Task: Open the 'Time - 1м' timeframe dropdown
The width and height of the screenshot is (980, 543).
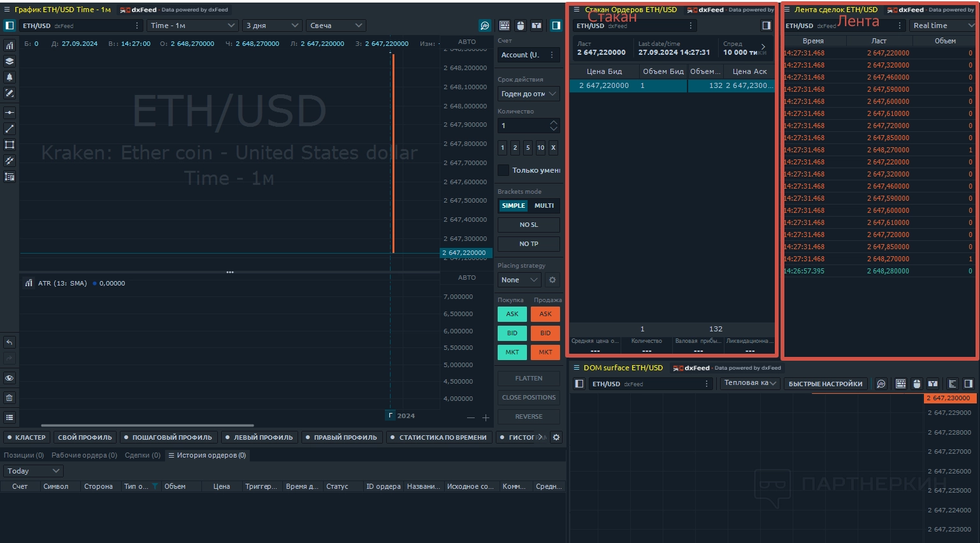Action: click(x=192, y=25)
